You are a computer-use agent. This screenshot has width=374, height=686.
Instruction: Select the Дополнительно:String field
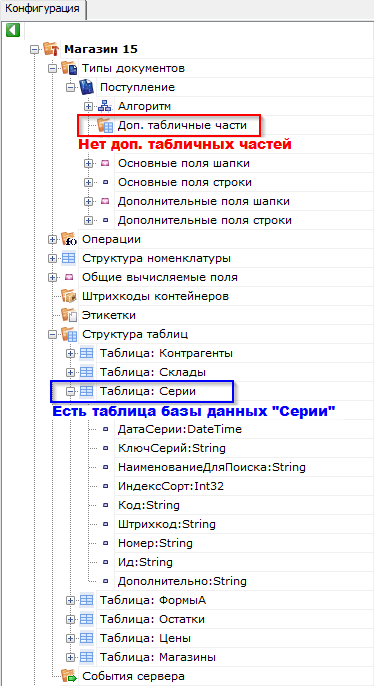click(182, 581)
